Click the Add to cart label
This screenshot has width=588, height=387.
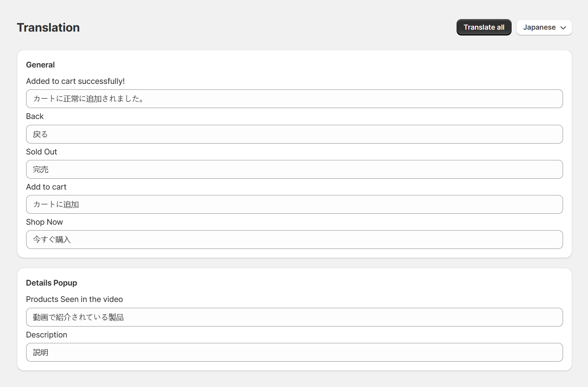click(x=46, y=187)
